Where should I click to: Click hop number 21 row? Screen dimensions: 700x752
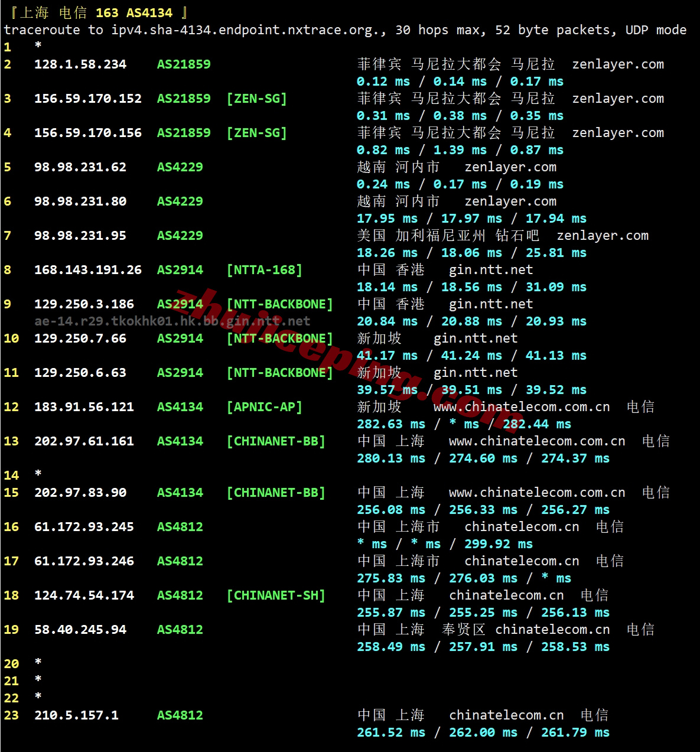[22, 681]
